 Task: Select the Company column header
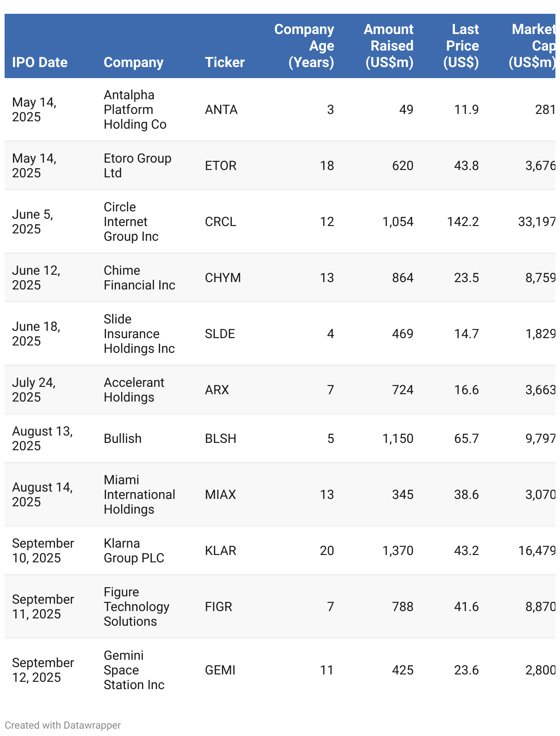pos(134,62)
